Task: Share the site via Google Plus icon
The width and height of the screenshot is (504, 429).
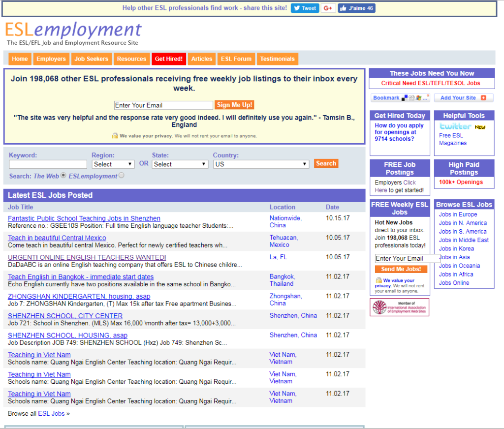Action: click(x=328, y=8)
